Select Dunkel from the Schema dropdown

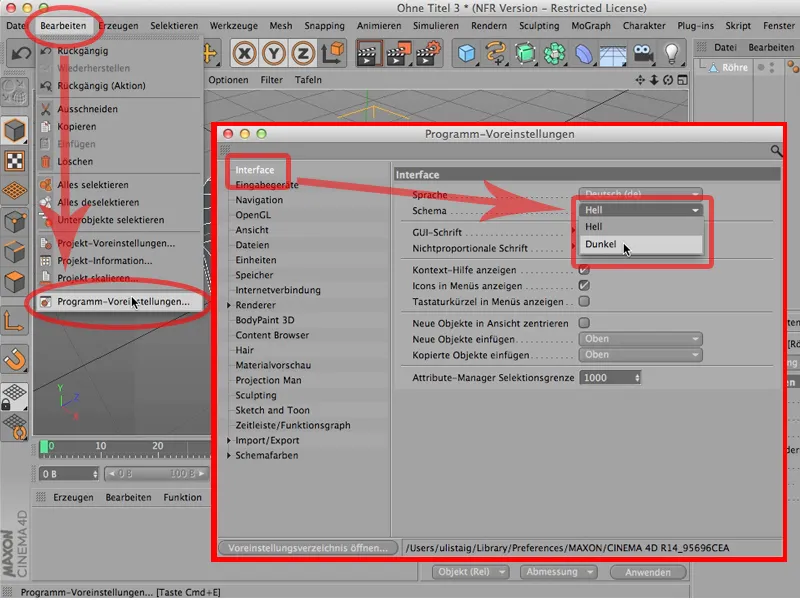pos(600,243)
